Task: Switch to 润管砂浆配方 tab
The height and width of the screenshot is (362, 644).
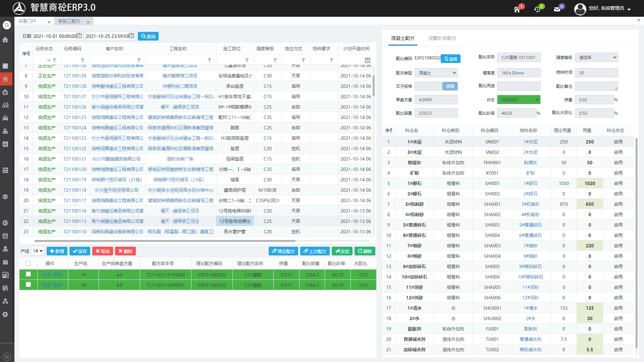Action: coord(442,38)
